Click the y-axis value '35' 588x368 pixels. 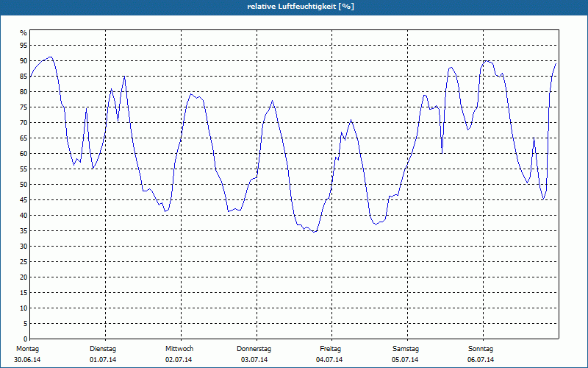(24, 231)
